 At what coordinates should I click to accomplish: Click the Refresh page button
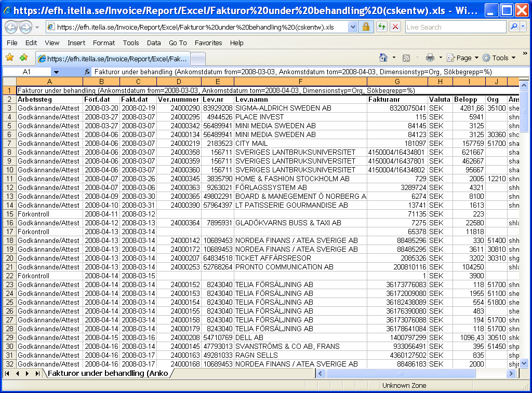(382, 27)
